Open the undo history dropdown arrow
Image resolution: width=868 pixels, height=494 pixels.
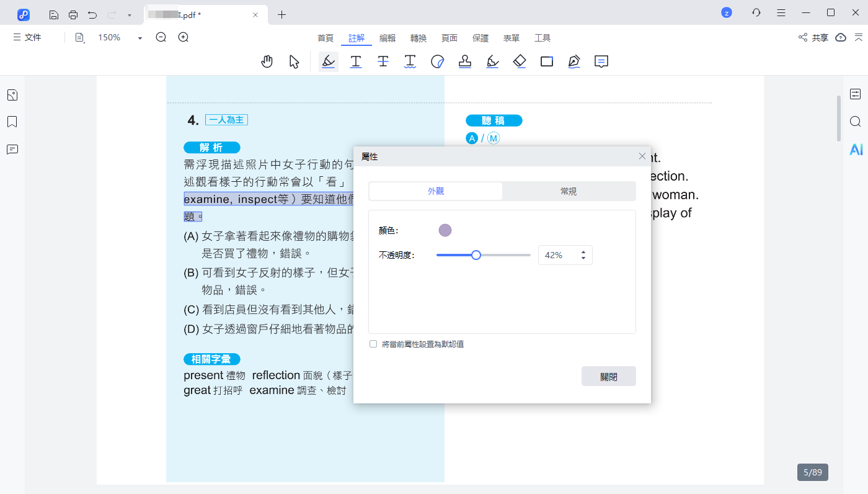click(128, 14)
